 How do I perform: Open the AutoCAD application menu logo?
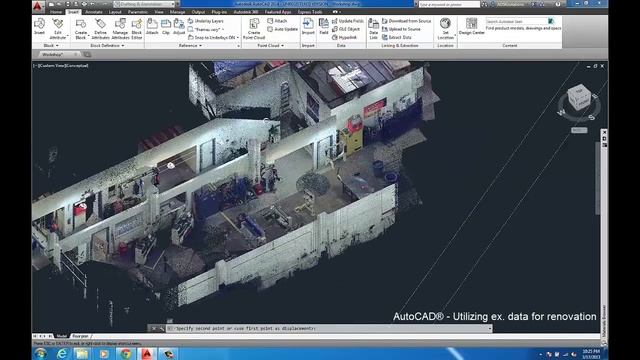(38, 6)
